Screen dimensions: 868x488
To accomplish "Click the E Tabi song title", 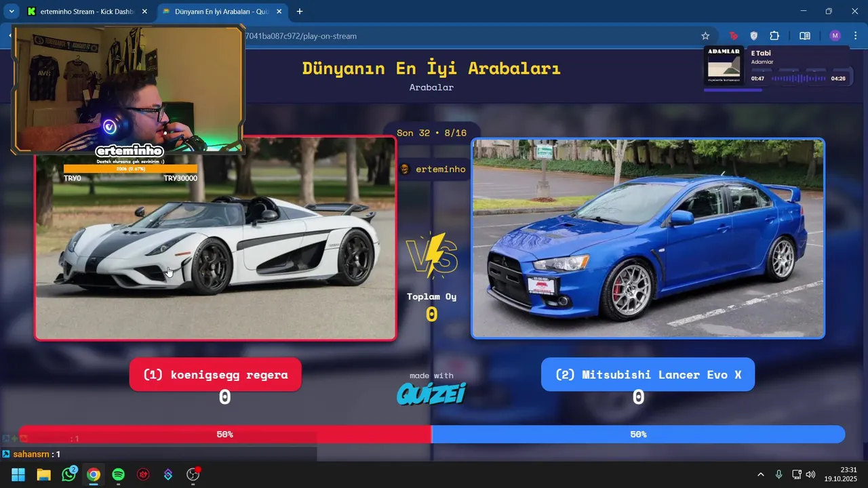I will point(761,53).
